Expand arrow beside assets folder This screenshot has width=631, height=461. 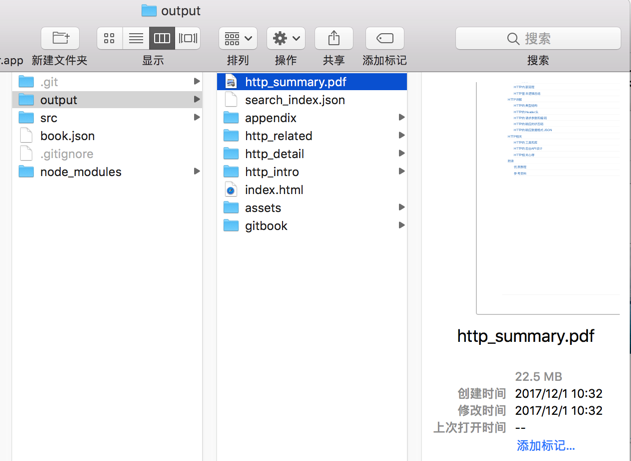(x=402, y=207)
